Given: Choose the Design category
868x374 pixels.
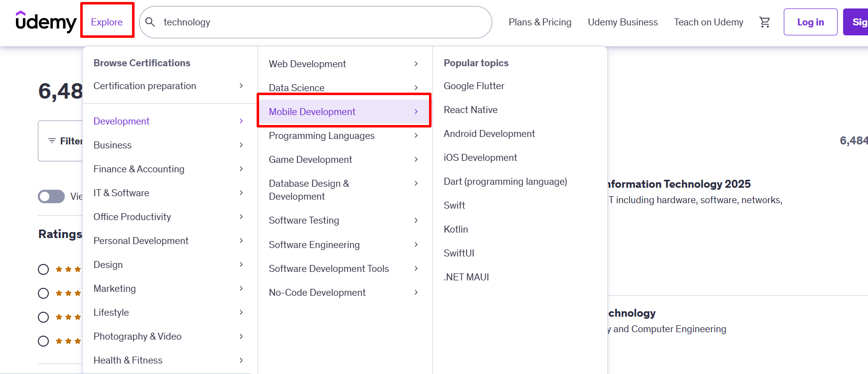Looking at the screenshot, I should point(108,264).
